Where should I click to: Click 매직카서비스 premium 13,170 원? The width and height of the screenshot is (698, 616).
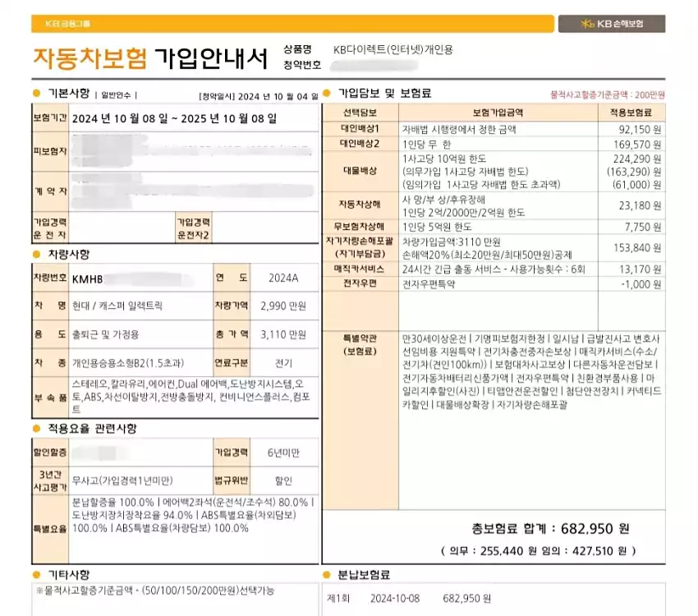coord(641,269)
